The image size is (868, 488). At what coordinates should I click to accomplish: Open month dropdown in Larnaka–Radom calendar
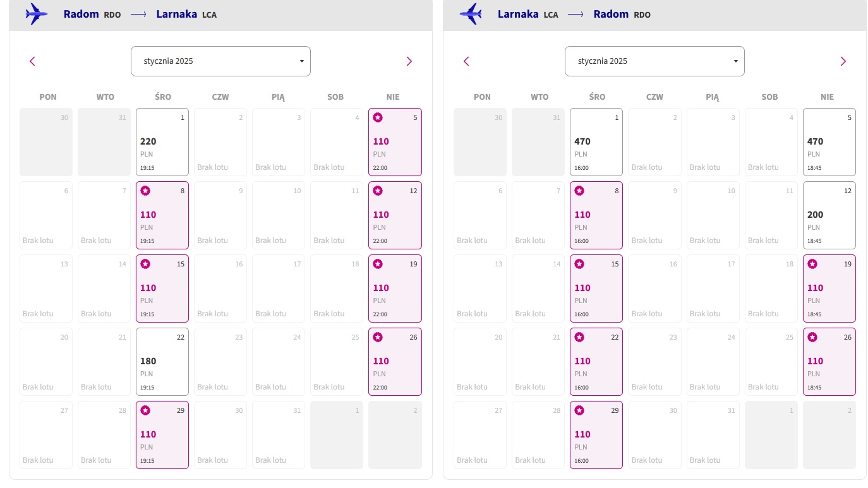tap(654, 61)
